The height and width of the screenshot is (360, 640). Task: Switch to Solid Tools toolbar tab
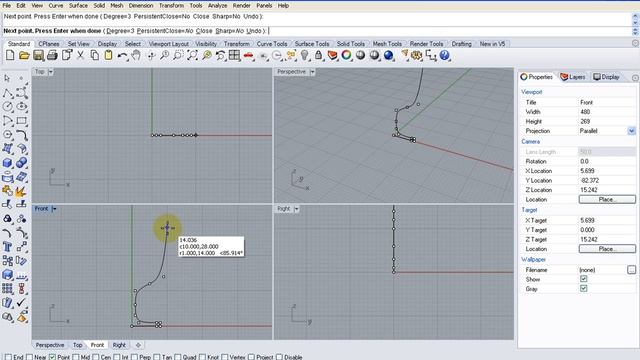351,44
